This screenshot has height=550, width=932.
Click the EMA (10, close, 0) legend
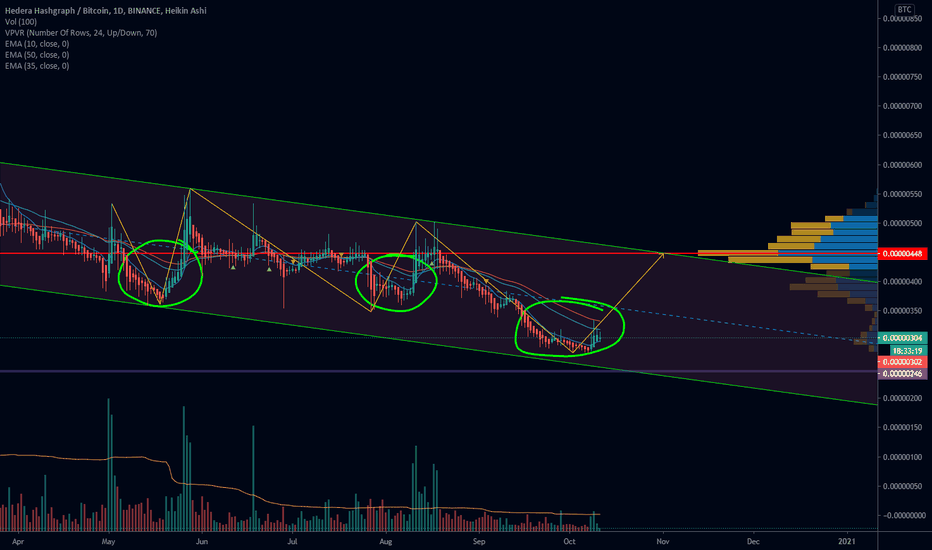37,44
